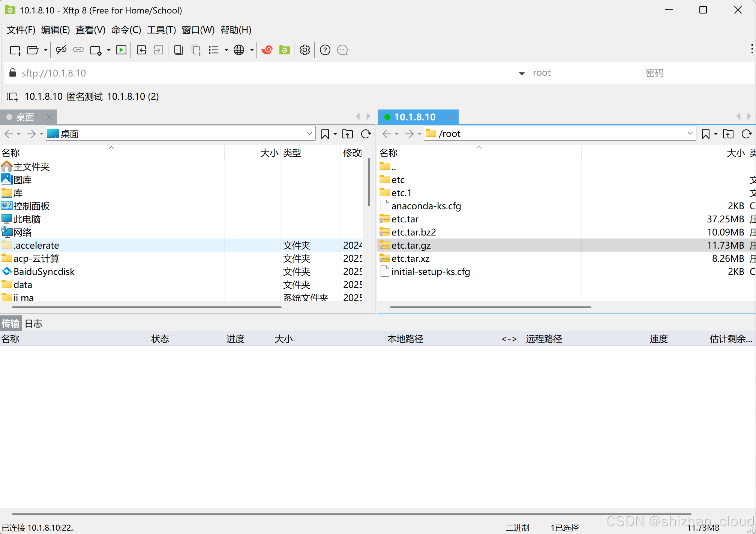Image resolution: width=756 pixels, height=534 pixels.
Task: Expand the local 桌面 path dropdown
Action: tap(309, 133)
